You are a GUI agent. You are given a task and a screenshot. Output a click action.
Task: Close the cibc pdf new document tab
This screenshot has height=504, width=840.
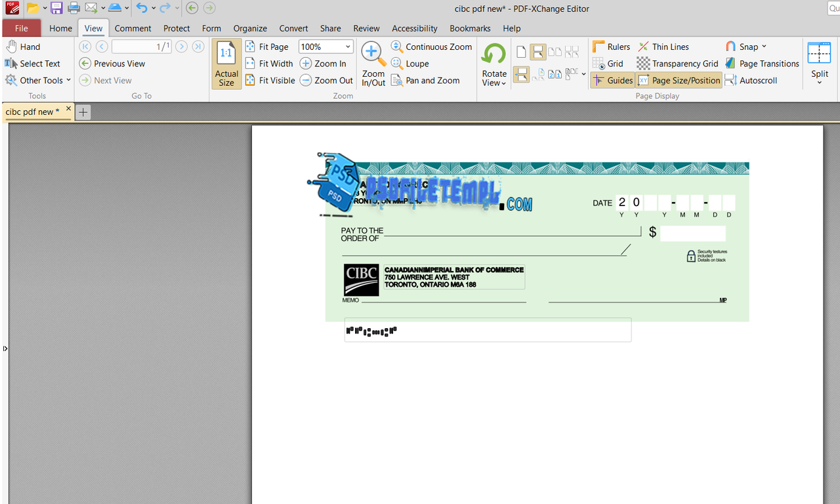[68, 109]
